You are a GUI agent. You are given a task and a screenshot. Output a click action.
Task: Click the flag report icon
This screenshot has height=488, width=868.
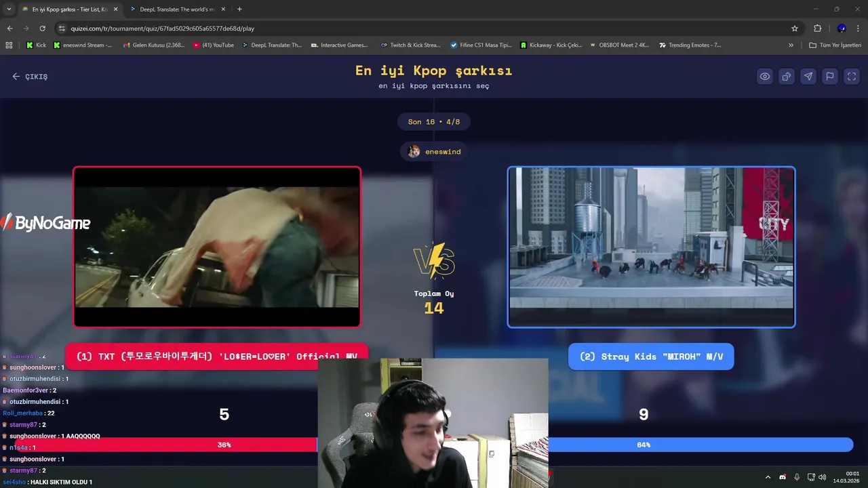(x=830, y=77)
